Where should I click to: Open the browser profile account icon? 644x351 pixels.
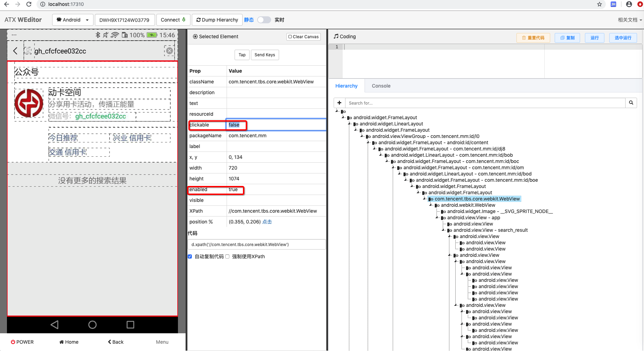[629, 4]
